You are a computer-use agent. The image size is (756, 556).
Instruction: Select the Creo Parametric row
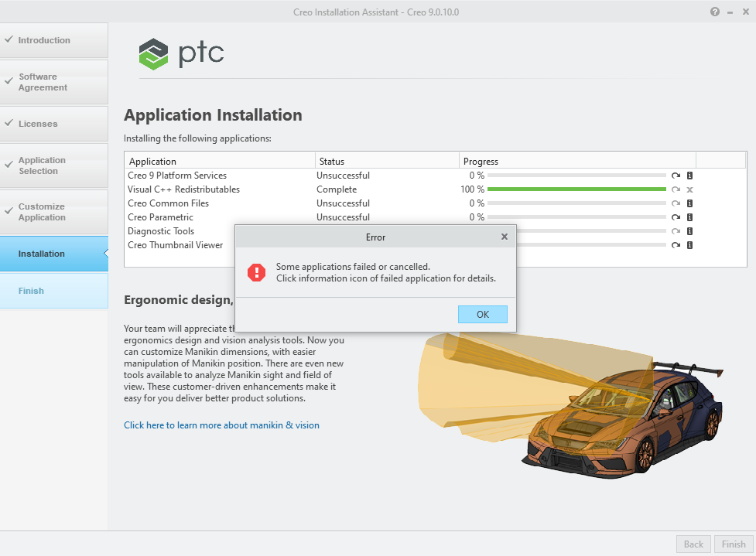point(436,217)
